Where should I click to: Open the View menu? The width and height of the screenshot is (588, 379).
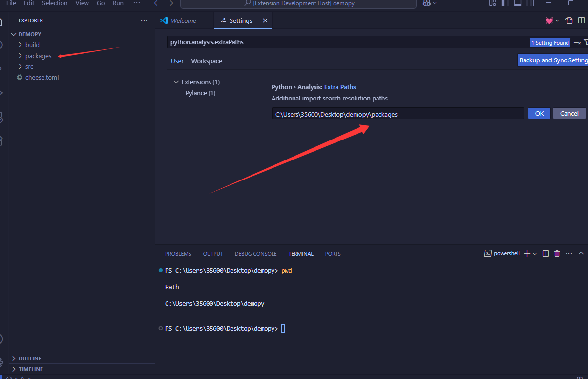[x=82, y=3]
